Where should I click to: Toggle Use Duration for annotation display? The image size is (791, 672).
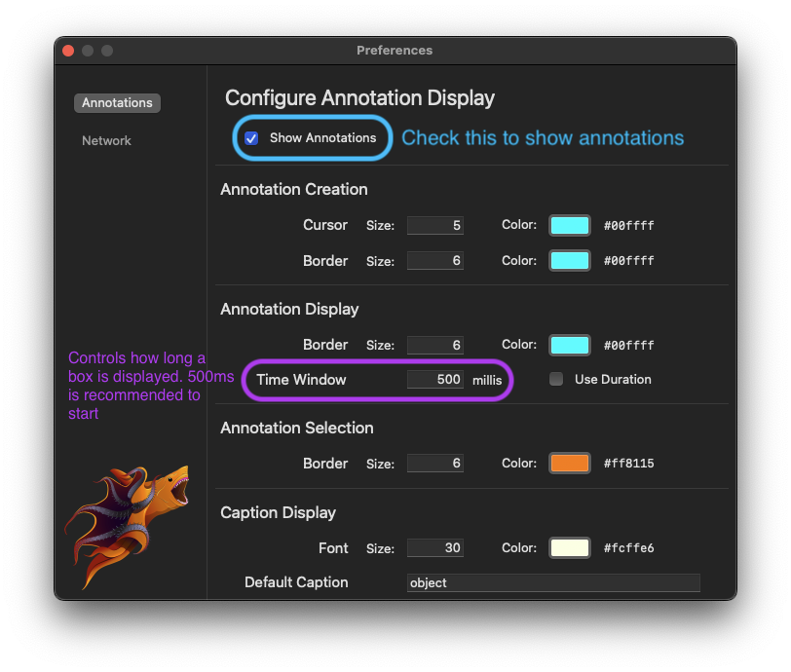[556, 379]
